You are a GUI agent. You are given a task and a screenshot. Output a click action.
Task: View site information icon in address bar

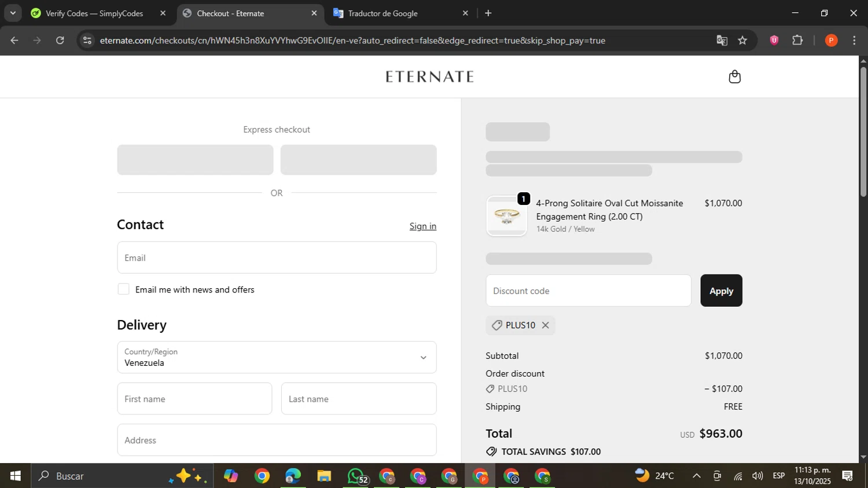click(87, 41)
